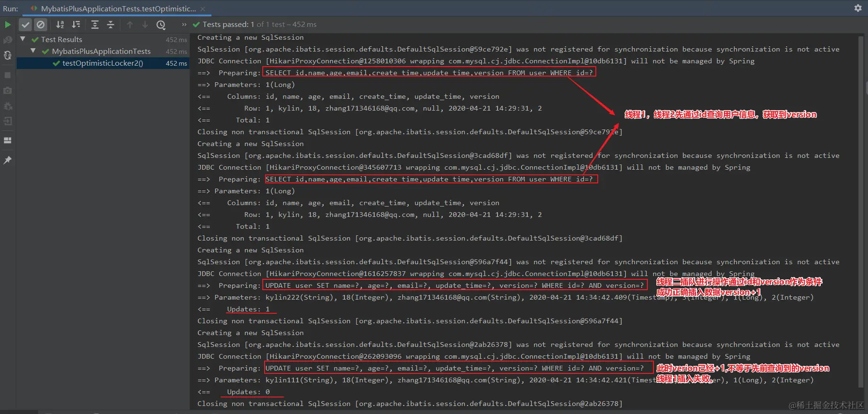Click 'Closing non transactional' line for DefaultSqlSession@2ab26378

410,404
